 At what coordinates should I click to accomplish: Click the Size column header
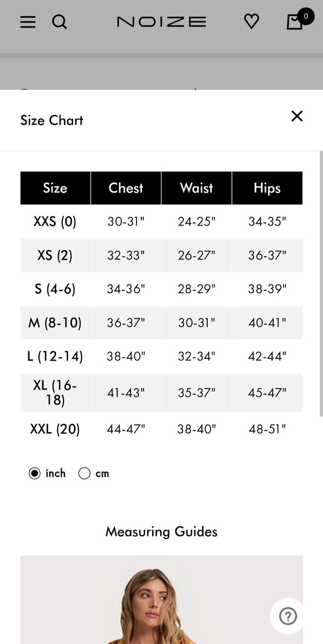55,188
